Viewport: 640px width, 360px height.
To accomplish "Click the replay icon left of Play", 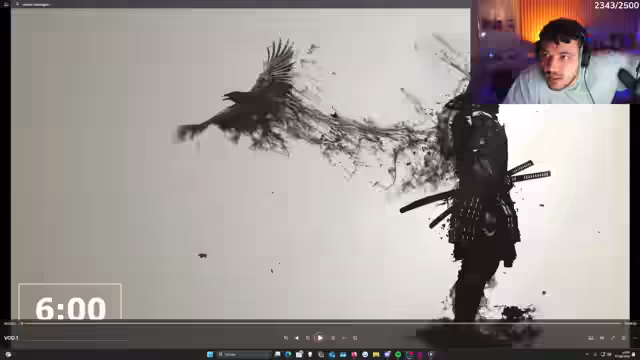I will pyautogui.click(x=308, y=338).
